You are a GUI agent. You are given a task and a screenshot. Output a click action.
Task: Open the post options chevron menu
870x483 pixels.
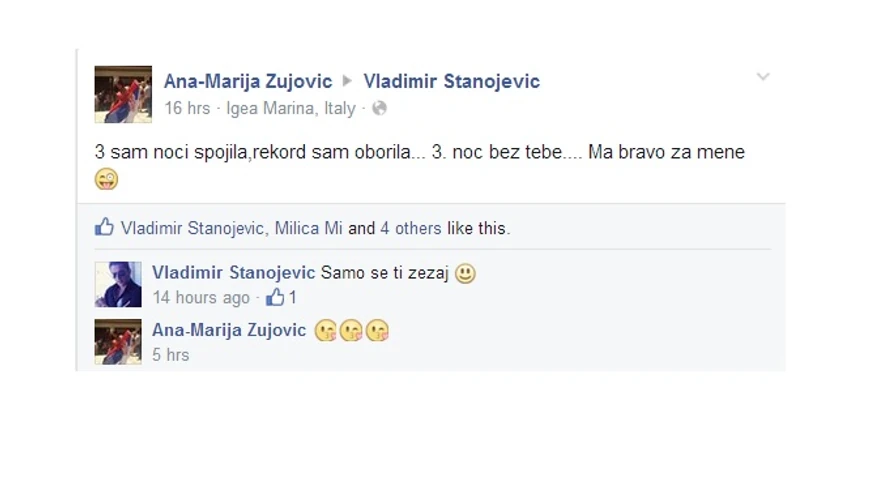click(x=763, y=77)
